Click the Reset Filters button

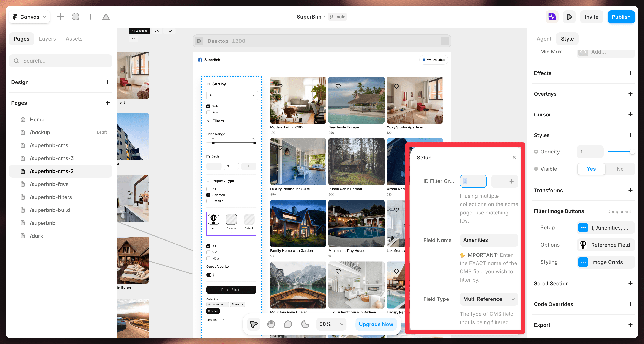(231, 290)
